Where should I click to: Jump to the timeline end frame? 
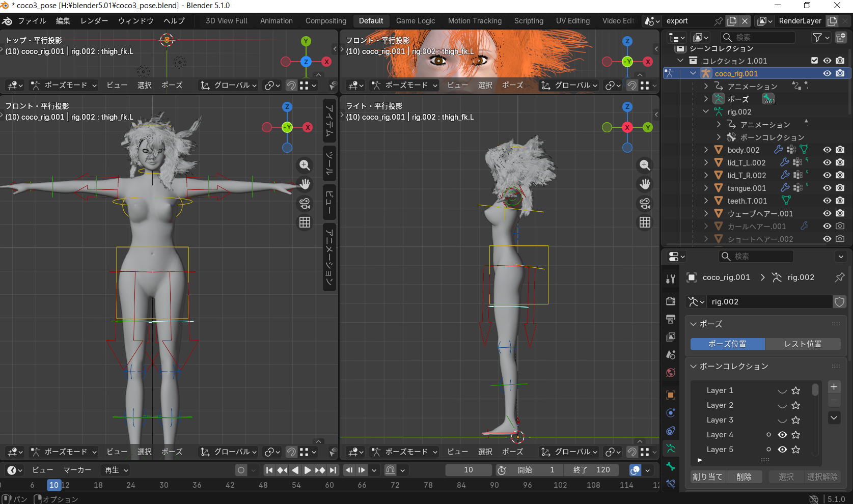coord(333,470)
